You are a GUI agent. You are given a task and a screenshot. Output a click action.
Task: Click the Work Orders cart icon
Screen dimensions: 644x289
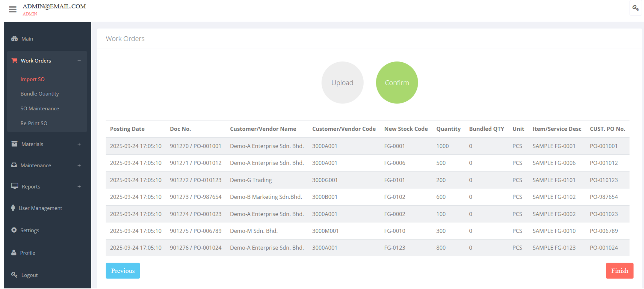click(14, 61)
